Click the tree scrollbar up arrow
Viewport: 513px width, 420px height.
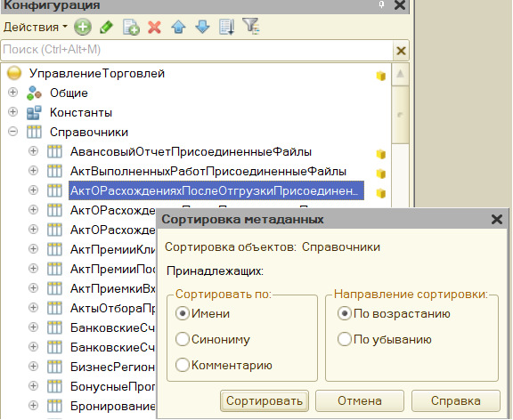pos(400,74)
